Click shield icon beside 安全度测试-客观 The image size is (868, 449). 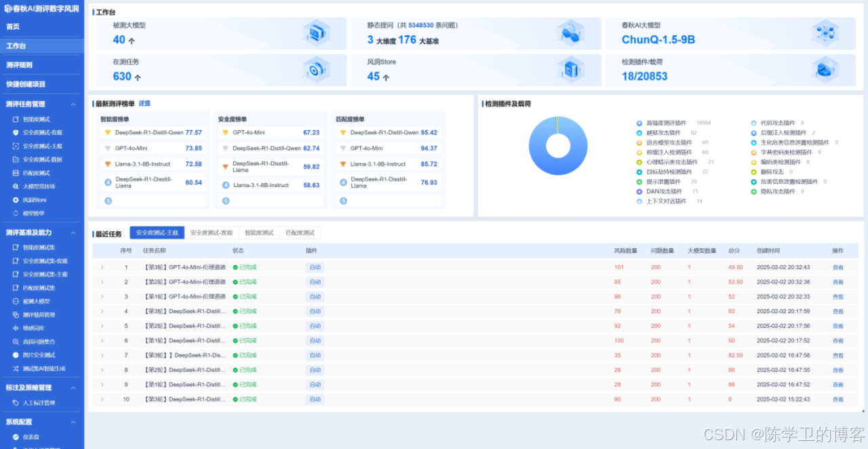click(x=16, y=132)
